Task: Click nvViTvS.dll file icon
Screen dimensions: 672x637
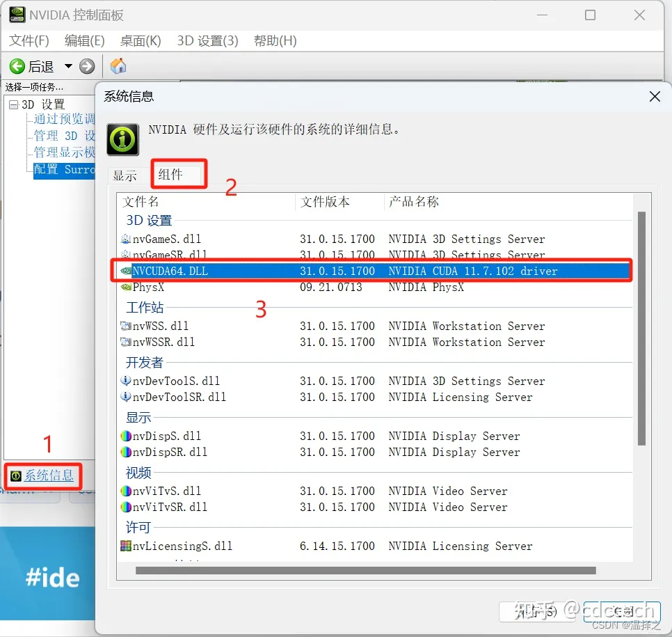Action: pos(126,491)
